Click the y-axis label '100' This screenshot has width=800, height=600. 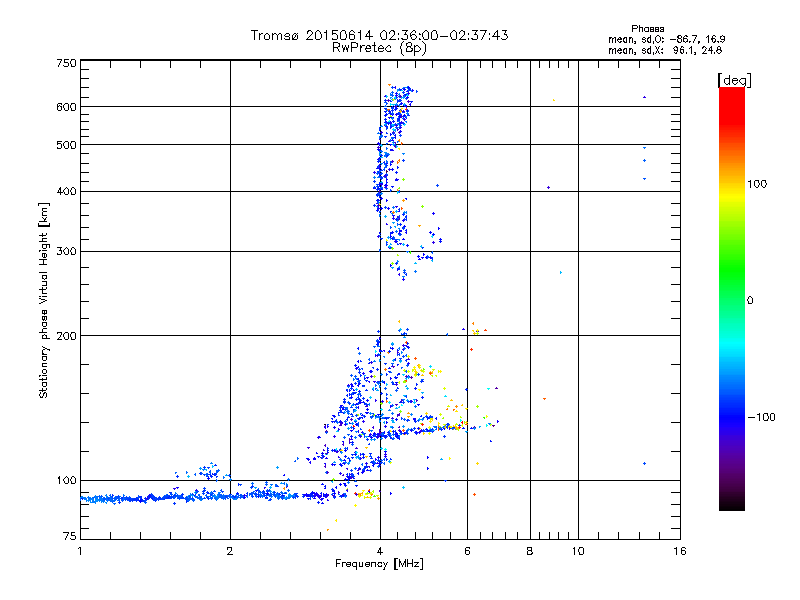point(66,481)
